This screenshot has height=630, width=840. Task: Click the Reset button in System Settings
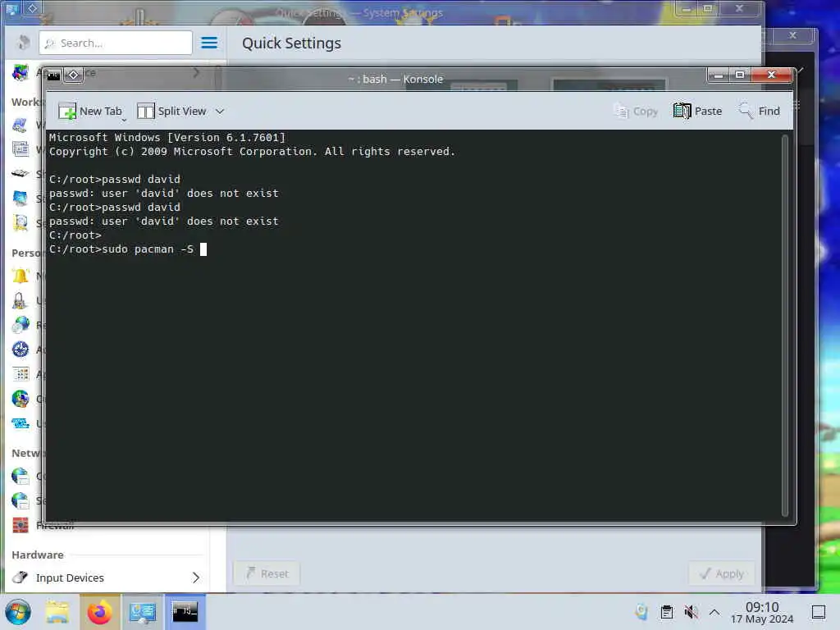click(x=267, y=573)
